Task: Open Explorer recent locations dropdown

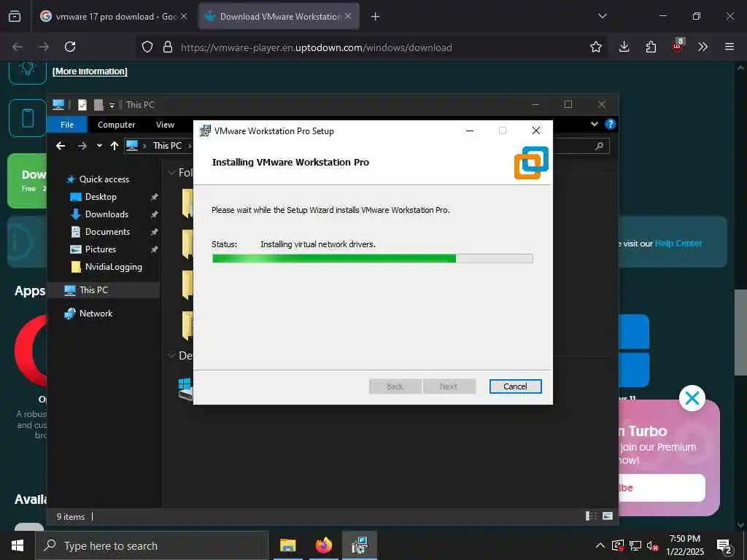Action: pyautogui.click(x=99, y=146)
